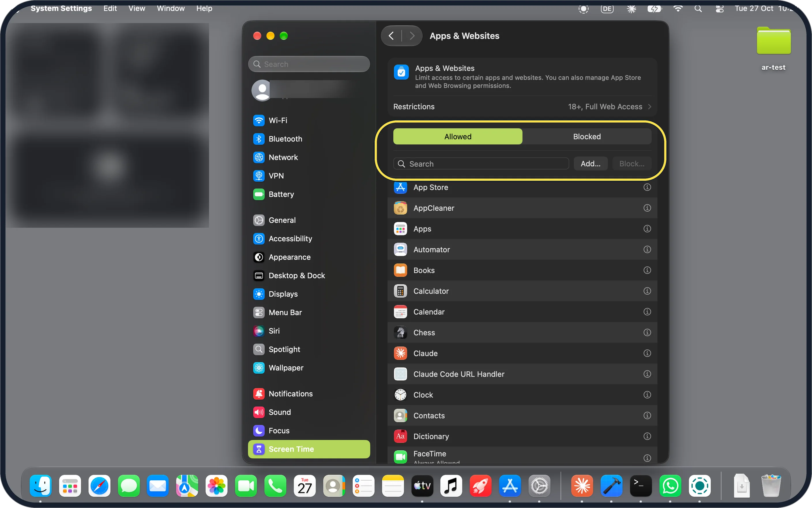Open Wi-Fi settings in sidebar
Image resolution: width=812 pixels, height=508 pixels.
309,120
